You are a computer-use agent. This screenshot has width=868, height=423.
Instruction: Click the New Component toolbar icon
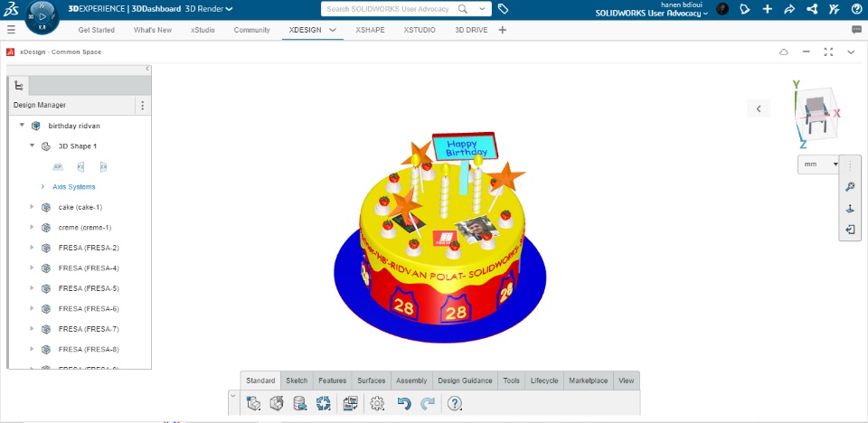pyautogui.click(x=253, y=404)
